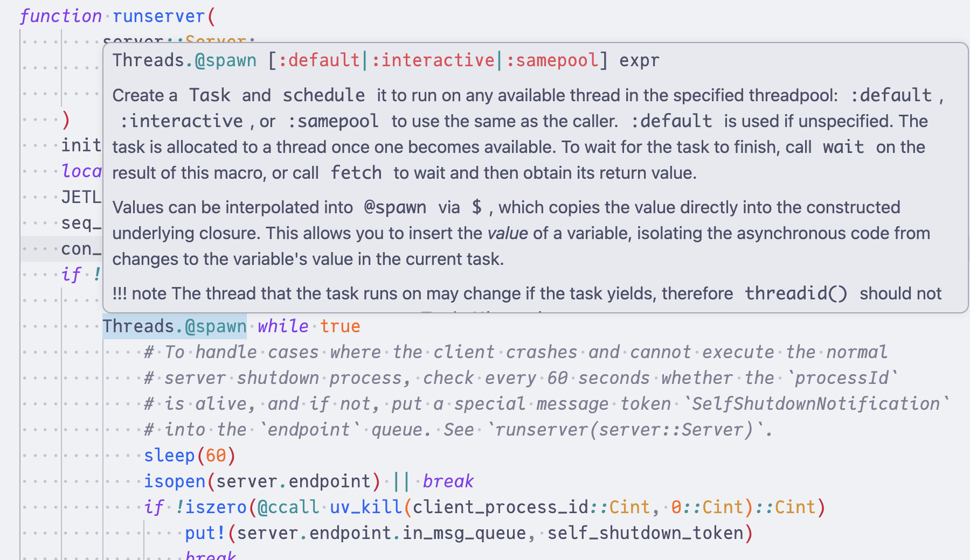Click 'schedule' code word in tooltip description
The image size is (970, 560).
[x=324, y=95]
